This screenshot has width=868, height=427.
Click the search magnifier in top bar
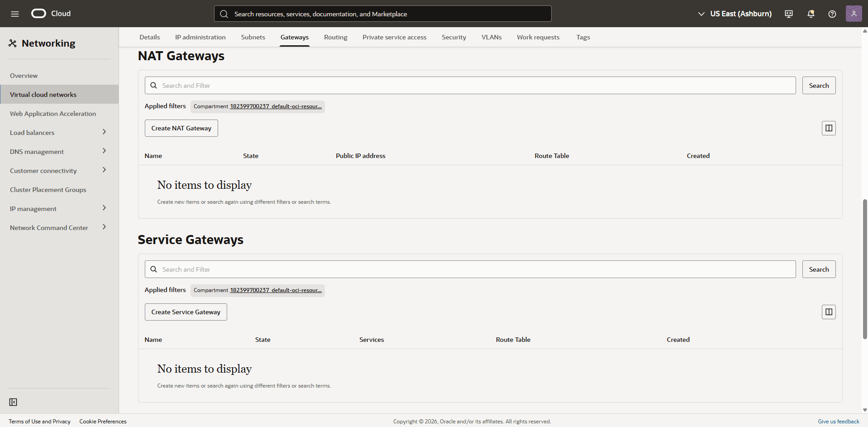tap(224, 14)
